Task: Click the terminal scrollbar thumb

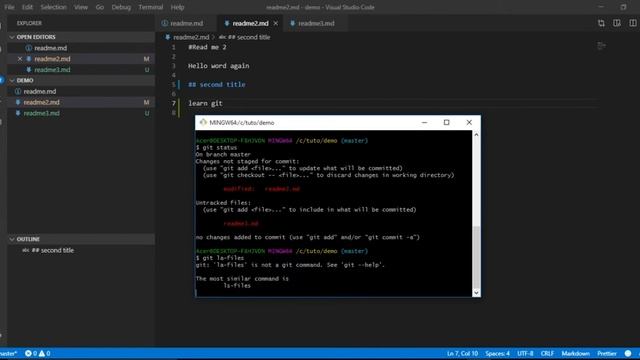Action: click(476, 257)
